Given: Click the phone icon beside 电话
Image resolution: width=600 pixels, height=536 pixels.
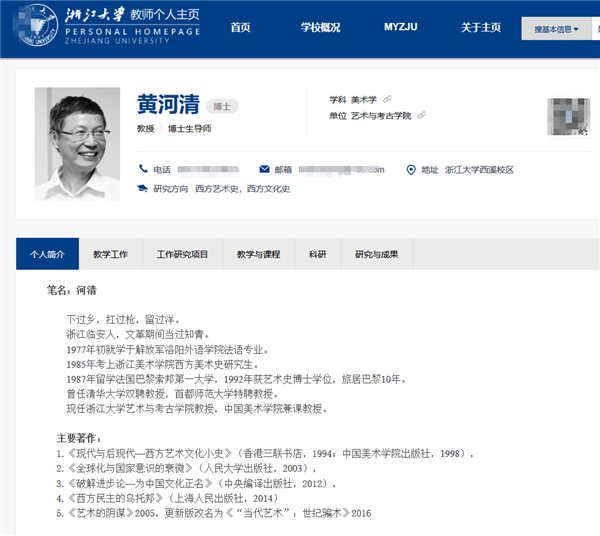Looking at the screenshot, I should (143, 169).
